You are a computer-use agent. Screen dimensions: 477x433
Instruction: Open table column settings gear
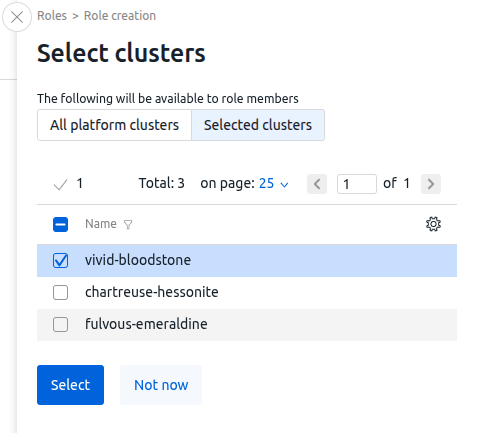433,224
